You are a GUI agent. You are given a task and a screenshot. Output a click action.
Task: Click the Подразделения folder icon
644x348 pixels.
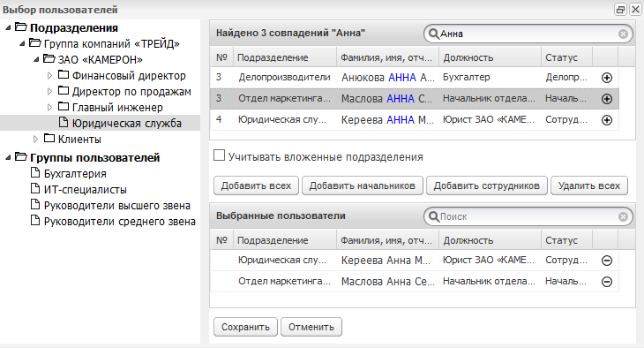pos(21,27)
